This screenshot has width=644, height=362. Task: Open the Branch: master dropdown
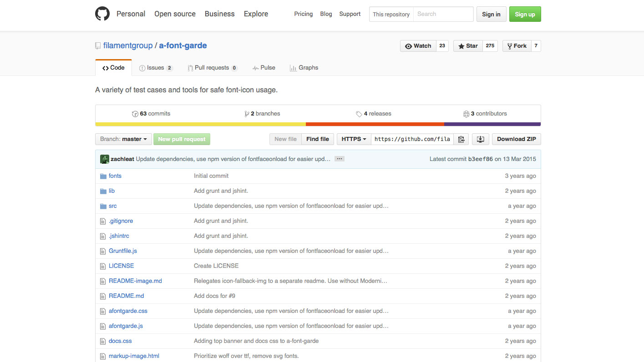tap(123, 139)
